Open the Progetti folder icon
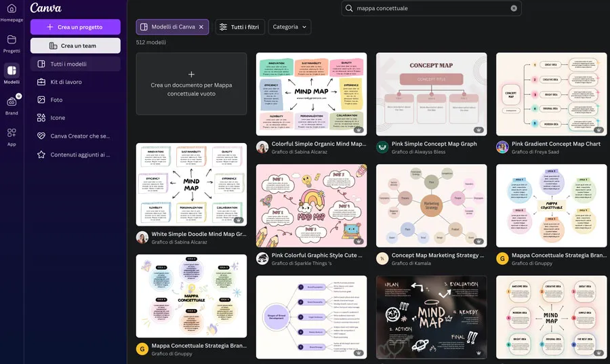610x364 pixels. [12, 41]
